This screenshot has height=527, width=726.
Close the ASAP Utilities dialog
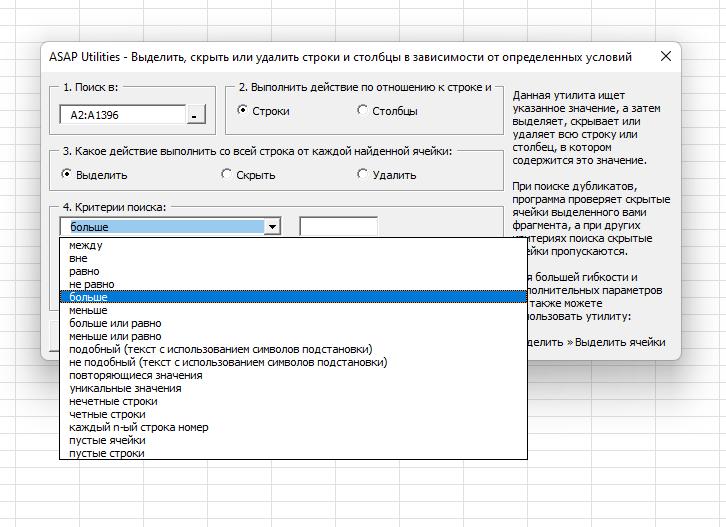coord(666,57)
